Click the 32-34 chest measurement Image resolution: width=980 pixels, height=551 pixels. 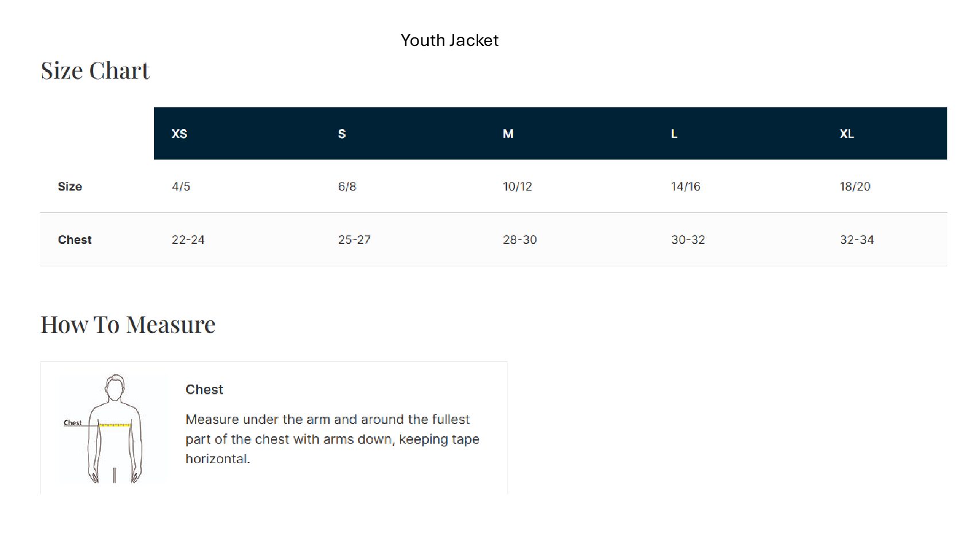(857, 240)
